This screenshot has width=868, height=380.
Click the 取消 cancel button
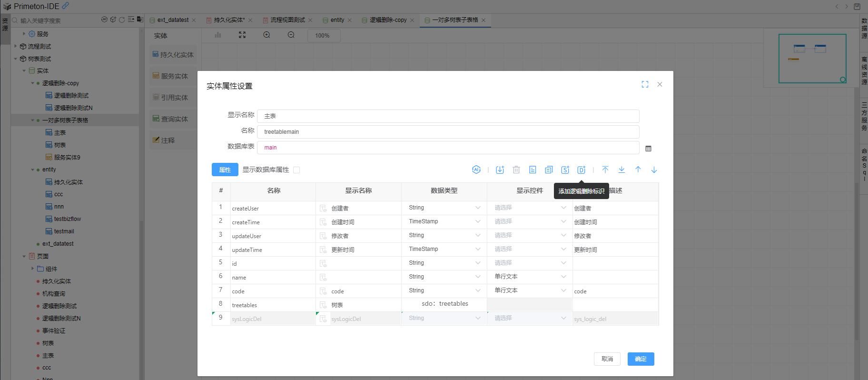coord(607,359)
